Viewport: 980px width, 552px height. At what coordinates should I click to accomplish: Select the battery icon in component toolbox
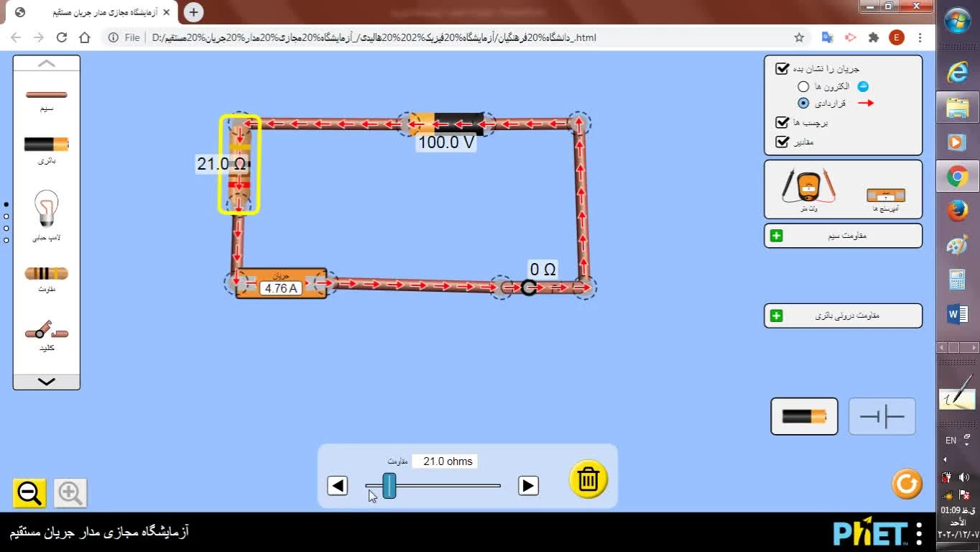(47, 144)
